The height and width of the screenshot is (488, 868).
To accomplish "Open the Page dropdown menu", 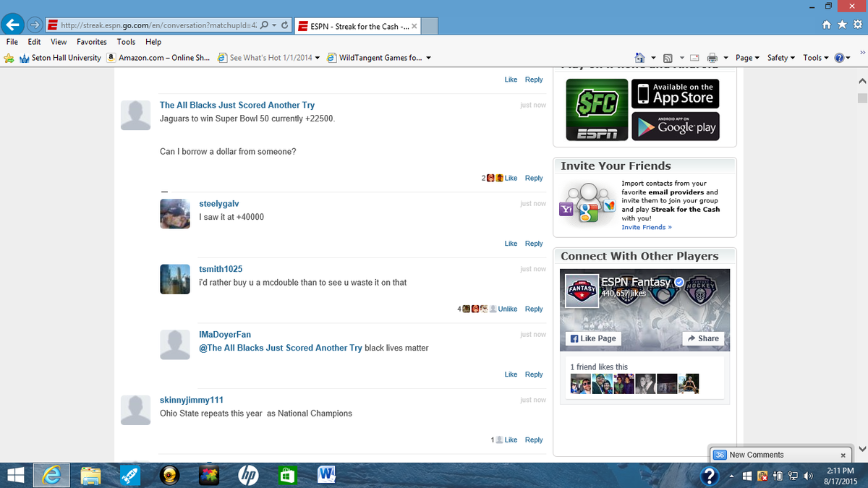I will point(748,58).
